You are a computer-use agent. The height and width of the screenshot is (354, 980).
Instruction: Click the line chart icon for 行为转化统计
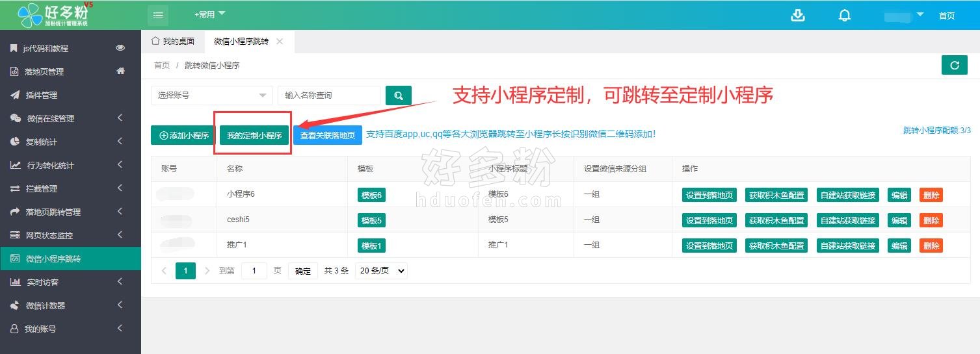point(16,165)
